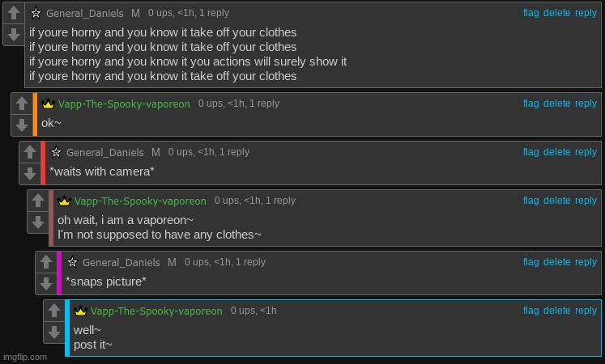Flag the "oh wait, i am a vaporeon" comment
Screen dimensions: 605x364
pyautogui.click(x=531, y=201)
